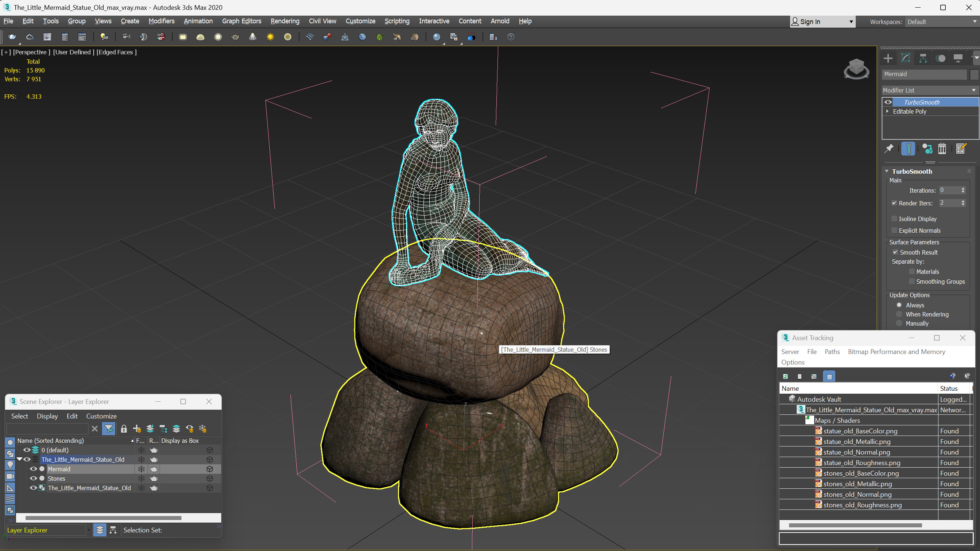Toggle display lights filter in Scene Explorer sidebar
980x551 pixels.
(10, 465)
